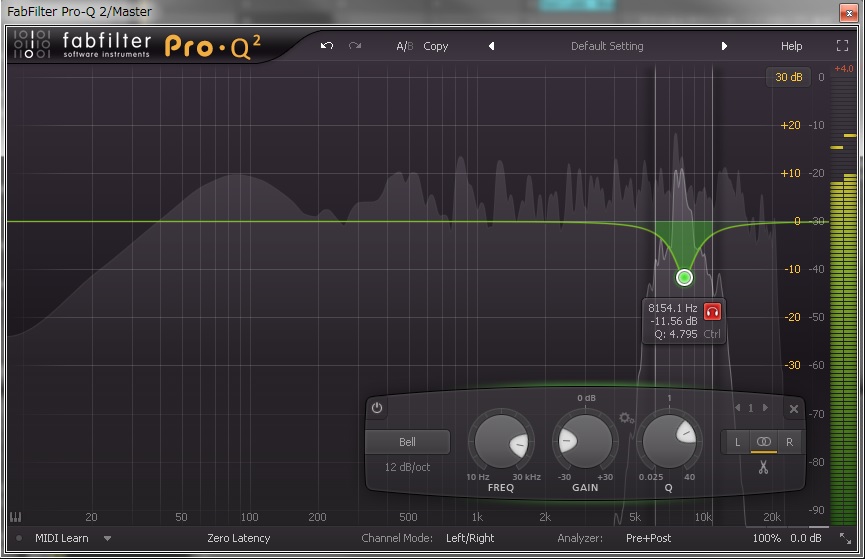Screen dimensions: 865x559
Task: Toggle the piano display icon
Action: [15, 517]
